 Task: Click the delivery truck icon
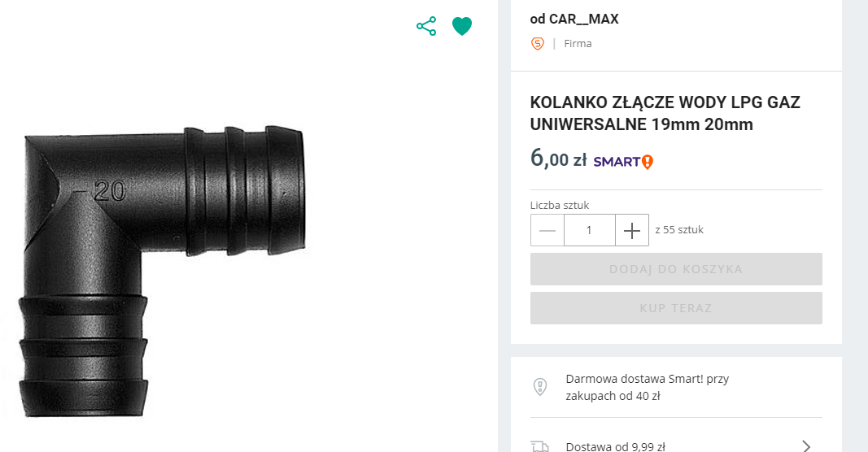click(x=539, y=445)
